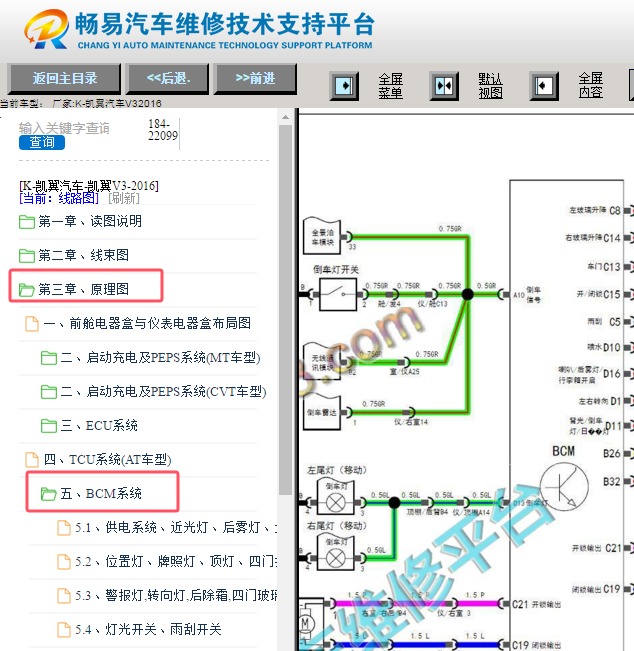
Task: Click folder icon of 三、ECU系统
Action: tap(49, 426)
